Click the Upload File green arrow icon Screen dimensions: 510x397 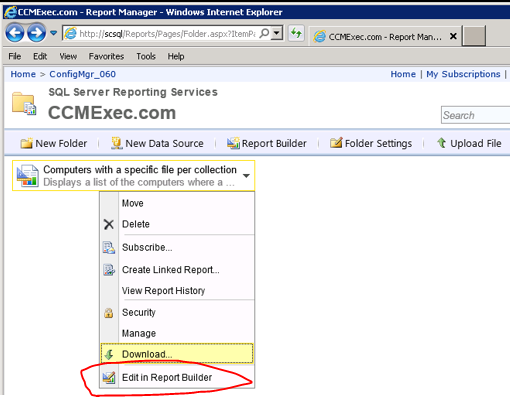pyautogui.click(x=442, y=143)
